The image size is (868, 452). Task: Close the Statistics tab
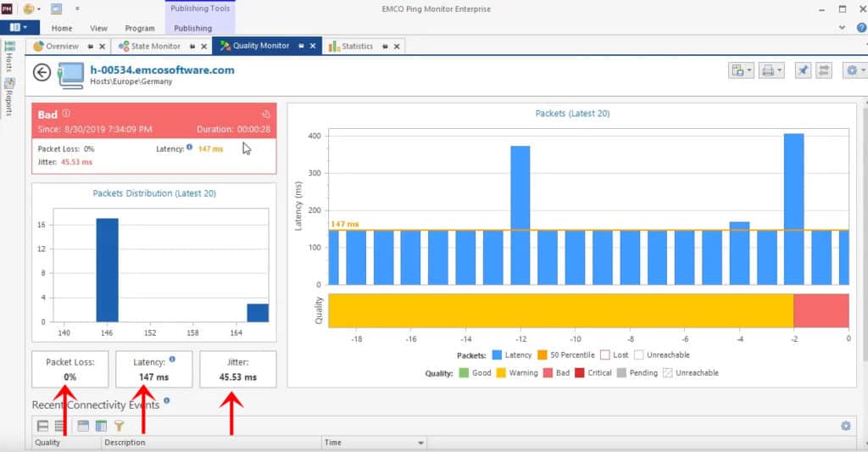pos(397,47)
